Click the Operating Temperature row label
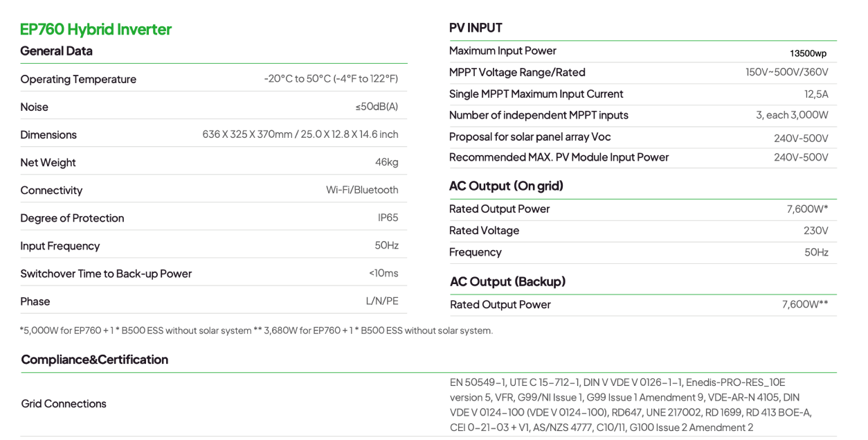Viewport: 868px width, 440px height. coord(78,80)
